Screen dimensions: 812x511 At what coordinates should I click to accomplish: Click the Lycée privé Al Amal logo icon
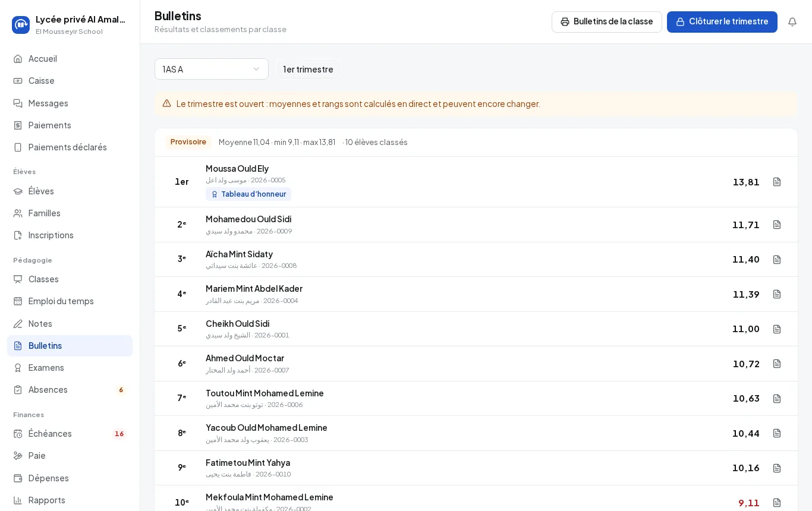(21, 25)
